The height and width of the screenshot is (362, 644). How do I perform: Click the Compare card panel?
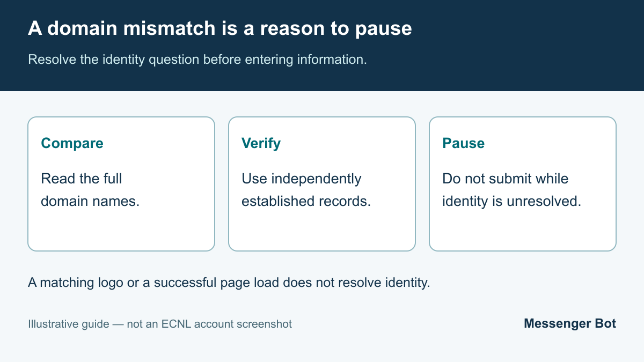(x=121, y=184)
